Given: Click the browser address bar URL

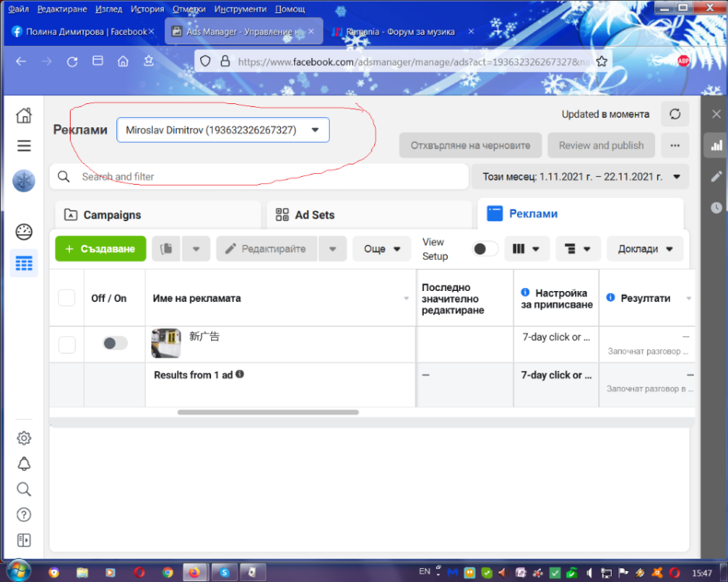Looking at the screenshot, I should coord(413,61).
